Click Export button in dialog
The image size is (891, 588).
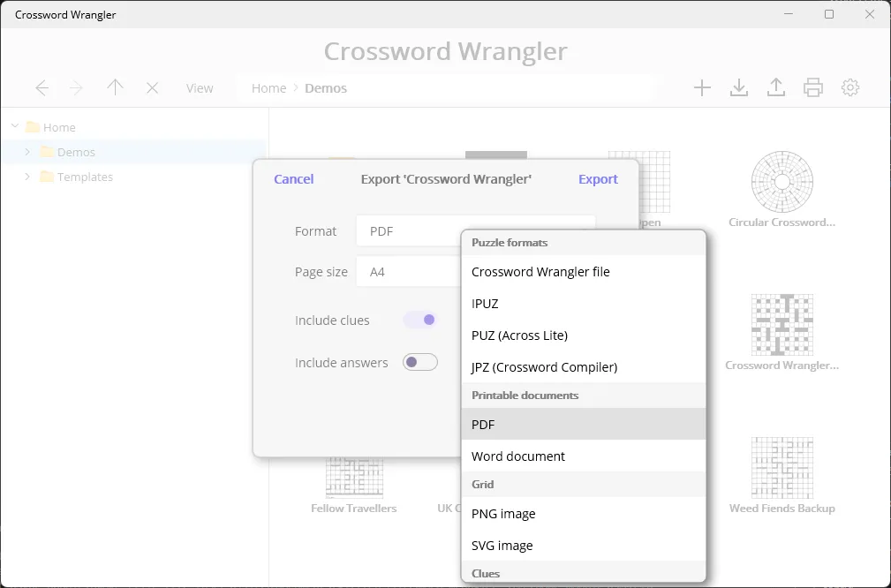[x=598, y=179]
